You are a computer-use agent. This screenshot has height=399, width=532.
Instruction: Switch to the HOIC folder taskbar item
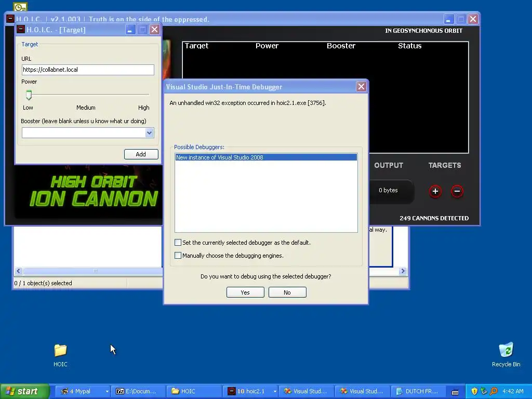[194, 391]
